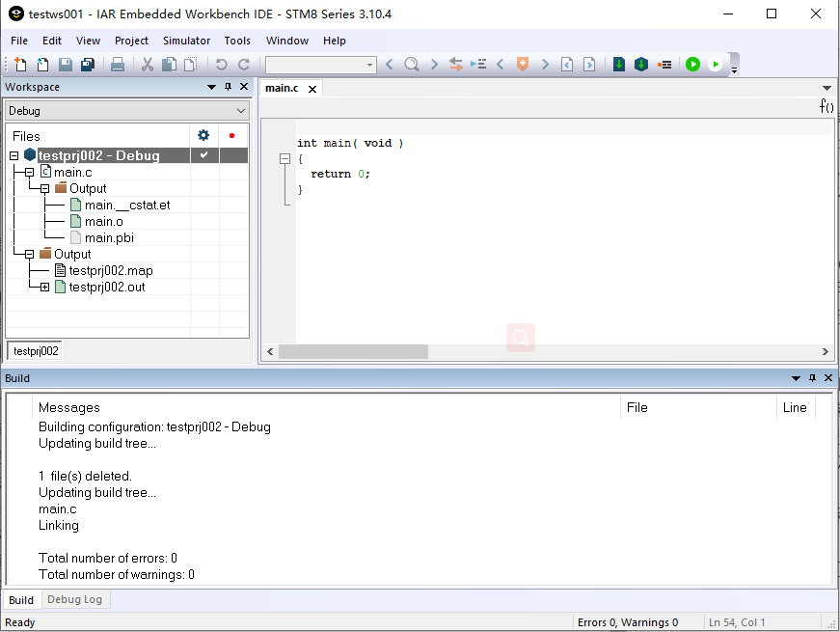Open the toolbar overflow options arrow
Image resolution: width=840 pixels, height=632 pixels.
[x=735, y=69]
